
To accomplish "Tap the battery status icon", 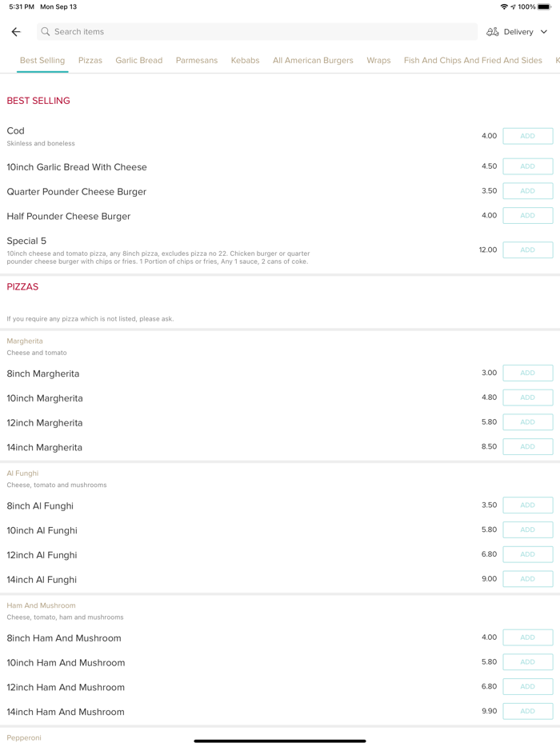I will (x=544, y=6).
